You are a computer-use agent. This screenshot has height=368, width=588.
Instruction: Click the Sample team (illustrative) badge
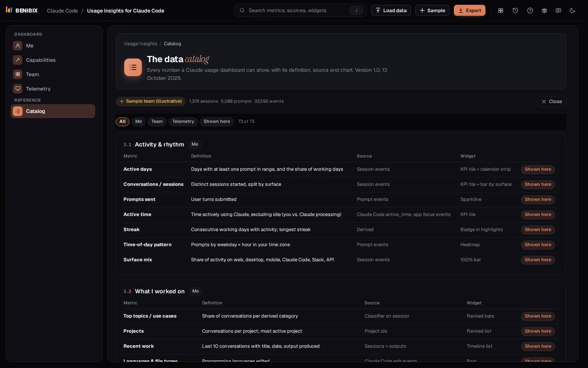pyautogui.click(x=150, y=101)
